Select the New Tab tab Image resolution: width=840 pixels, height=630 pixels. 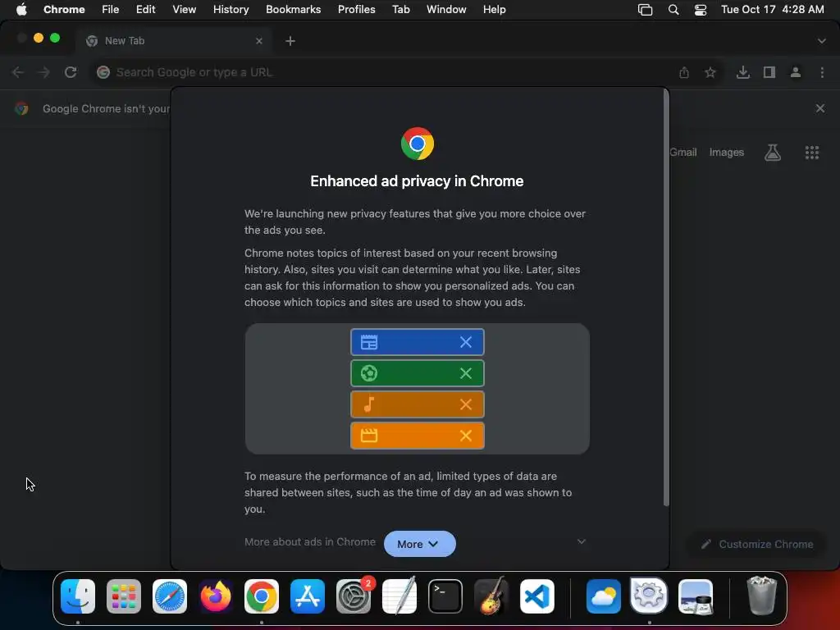coord(174,41)
